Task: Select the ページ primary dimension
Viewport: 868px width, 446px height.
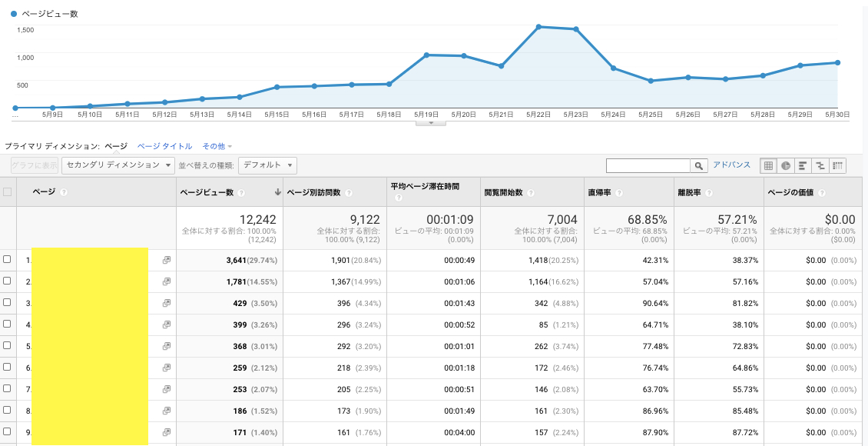Action: tap(116, 146)
